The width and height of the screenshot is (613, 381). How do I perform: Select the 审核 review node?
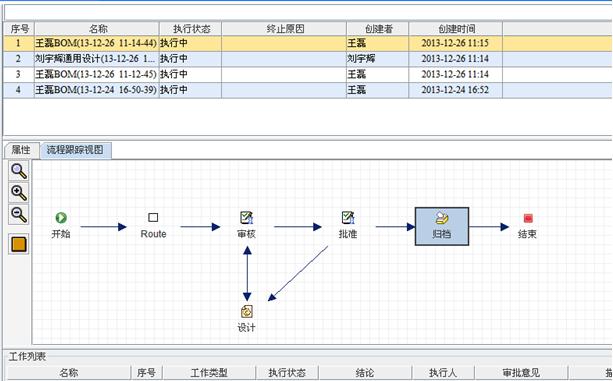coord(247,225)
